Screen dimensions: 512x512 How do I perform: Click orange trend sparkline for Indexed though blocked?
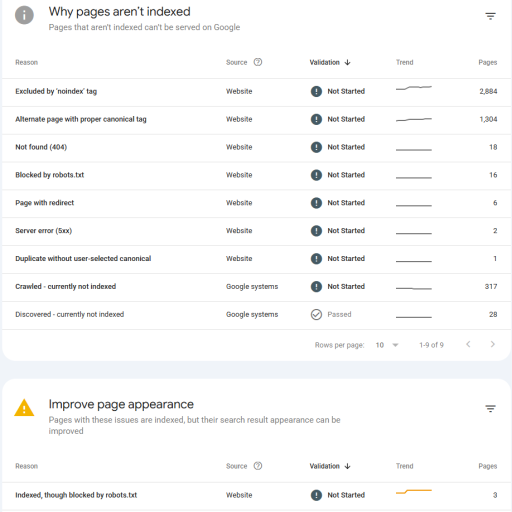pos(414,492)
